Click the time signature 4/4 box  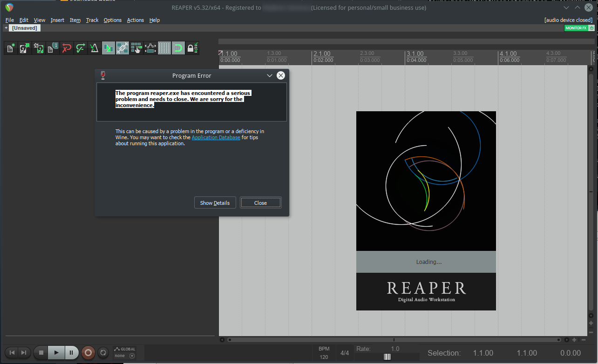point(345,353)
